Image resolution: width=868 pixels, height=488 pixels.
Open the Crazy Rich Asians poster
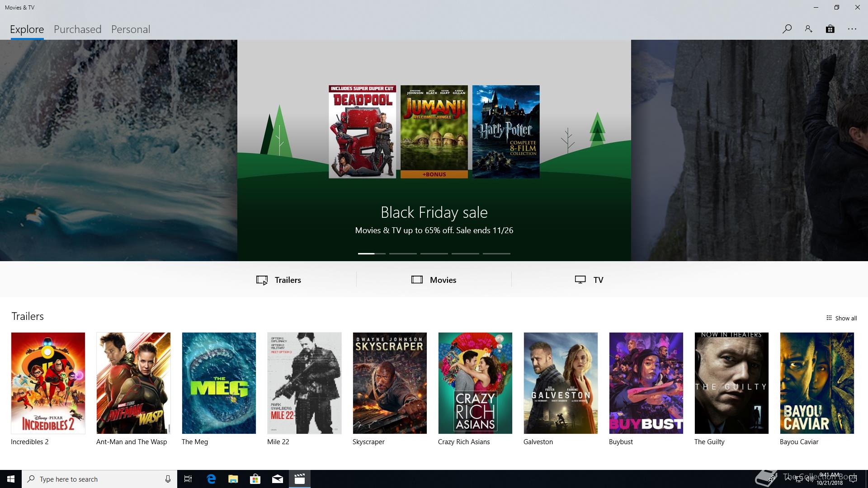click(x=475, y=383)
